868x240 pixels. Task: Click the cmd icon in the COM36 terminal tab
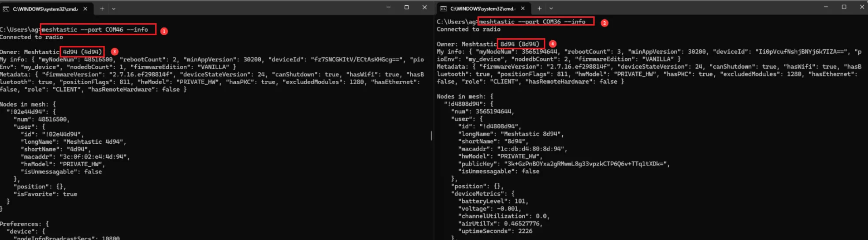pyautogui.click(x=443, y=9)
